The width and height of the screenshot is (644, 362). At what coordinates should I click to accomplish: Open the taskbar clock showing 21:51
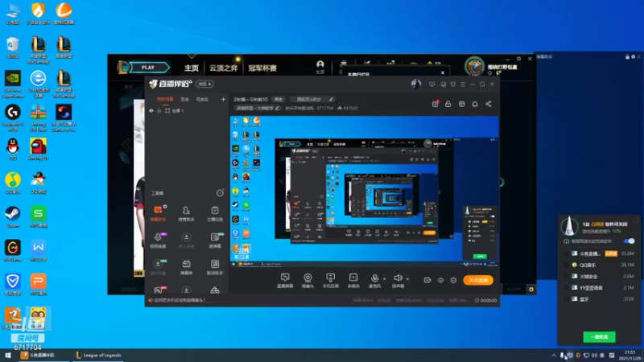click(630, 356)
